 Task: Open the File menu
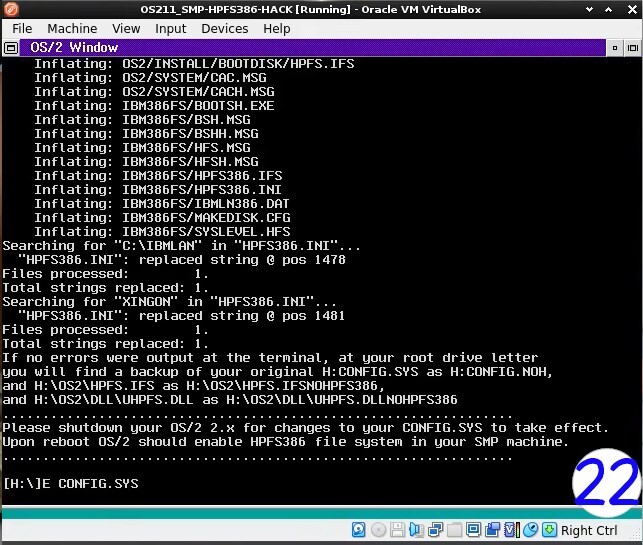point(22,29)
